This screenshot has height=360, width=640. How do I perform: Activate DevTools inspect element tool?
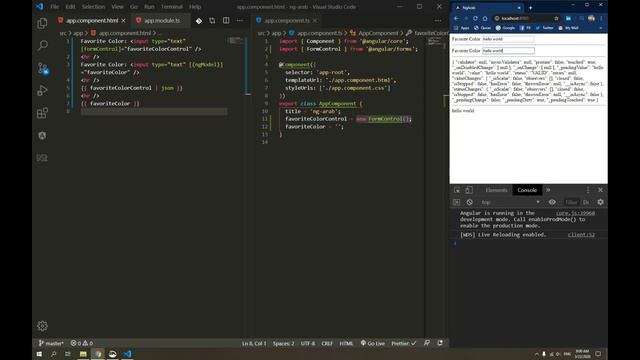[x=457, y=190]
